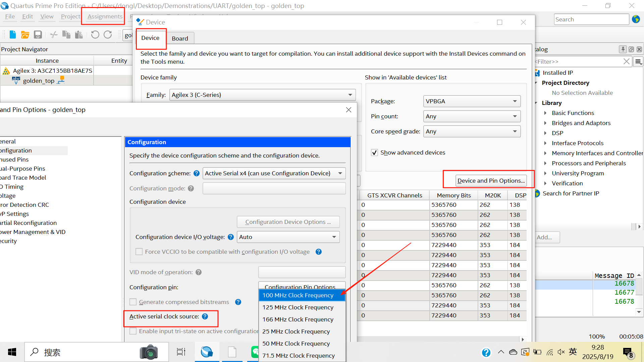Viewport: 644px width, 362px height.
Task: Click the Open folder toolbar icon
Action: [x=25, y=35]
